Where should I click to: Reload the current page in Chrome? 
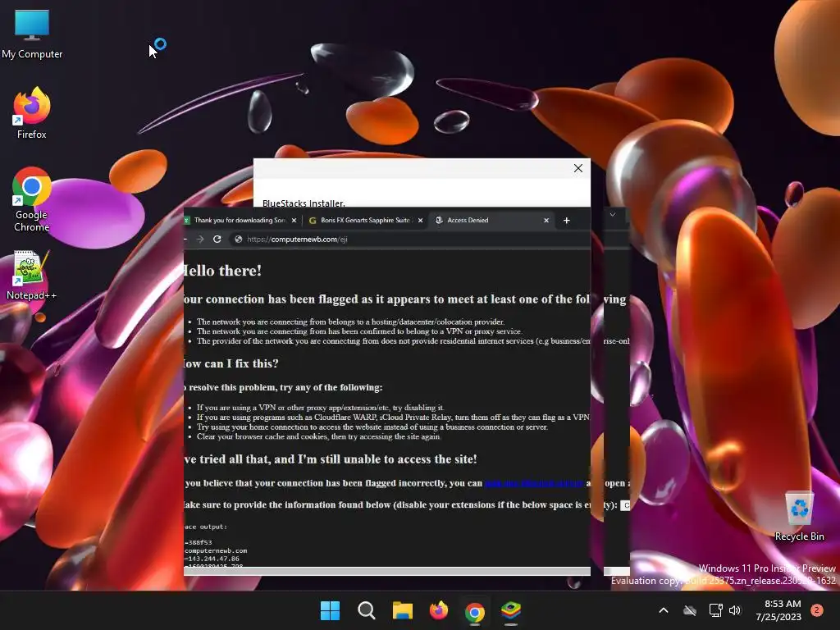(217, 239)
